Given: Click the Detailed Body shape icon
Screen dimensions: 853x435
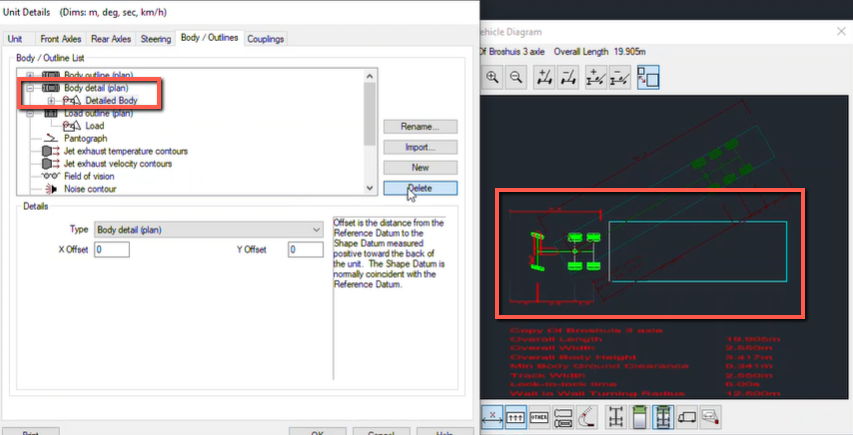Looking at the screenshot, I should [71, 100].
